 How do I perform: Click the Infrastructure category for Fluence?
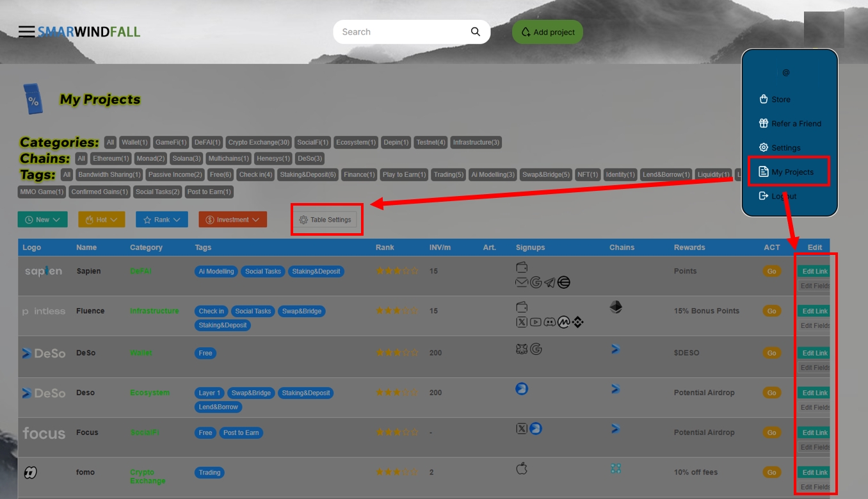point(154,311)
